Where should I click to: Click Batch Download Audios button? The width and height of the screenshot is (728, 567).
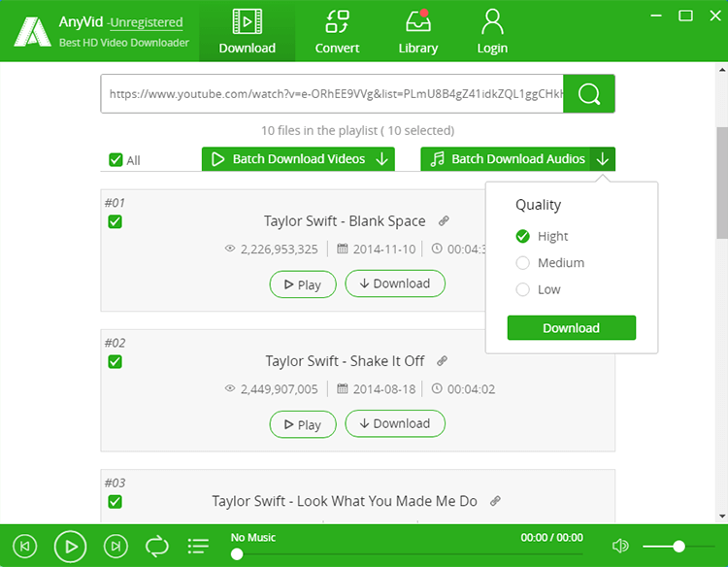tap(506, 159)
